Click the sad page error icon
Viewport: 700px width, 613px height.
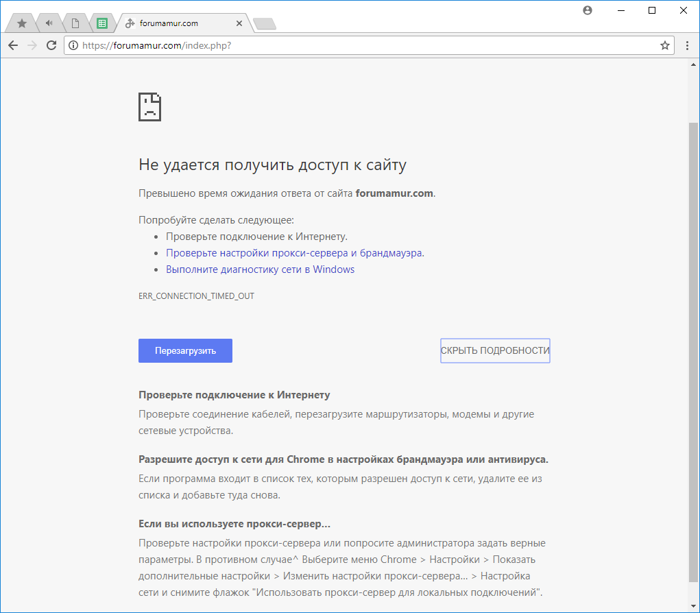[x=149, y=107]
